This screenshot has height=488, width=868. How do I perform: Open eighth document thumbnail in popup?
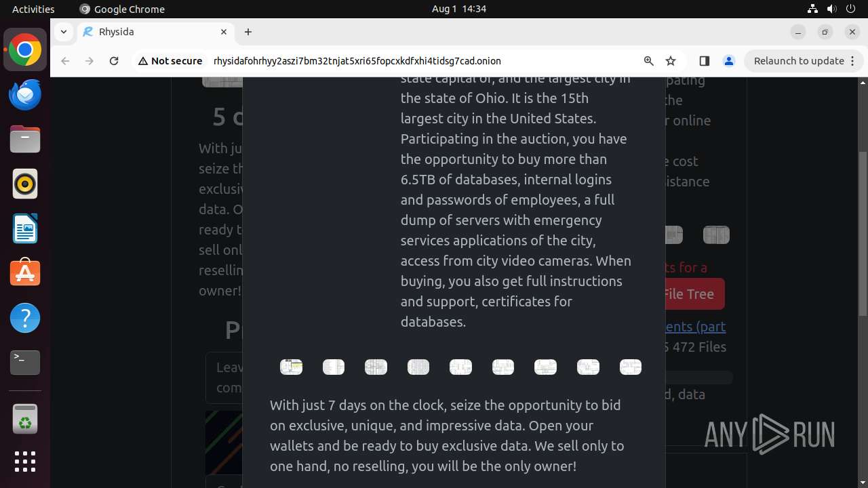(x=588, y=367)
